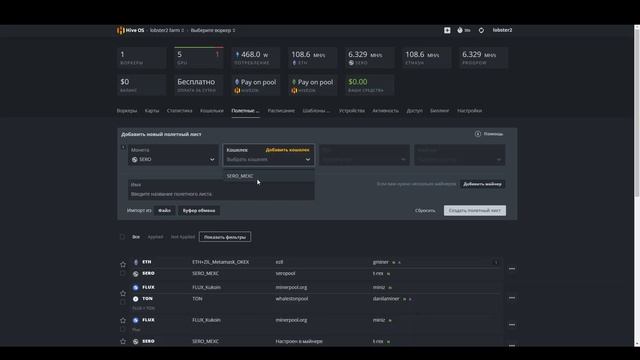The height and width of the screenshot is (360, 640).
Task: Click the 5 GPU summary card
Action: 199,57
